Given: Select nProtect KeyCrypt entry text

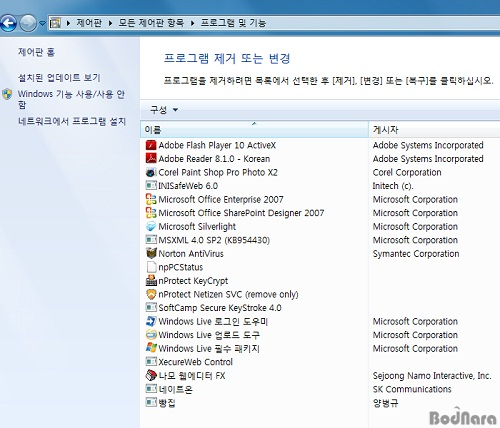Looking at the screenshot, I should (x=193, y=281).
